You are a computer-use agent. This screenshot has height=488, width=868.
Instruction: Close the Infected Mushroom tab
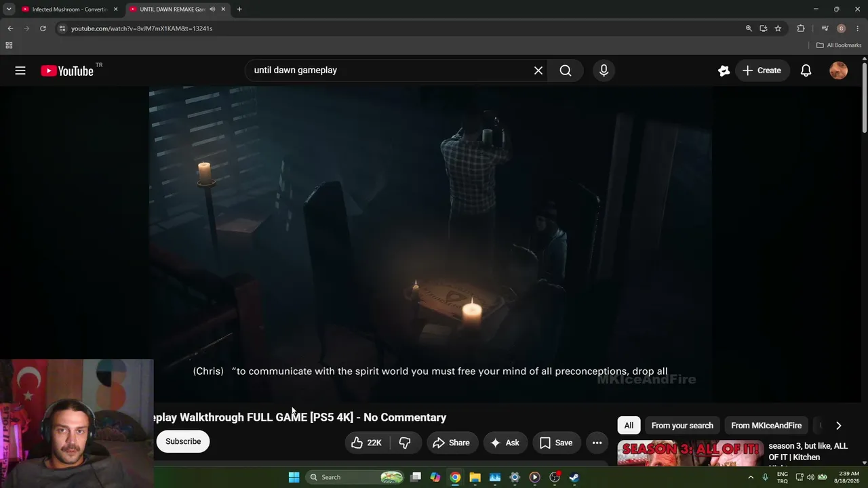click(115, 9)
